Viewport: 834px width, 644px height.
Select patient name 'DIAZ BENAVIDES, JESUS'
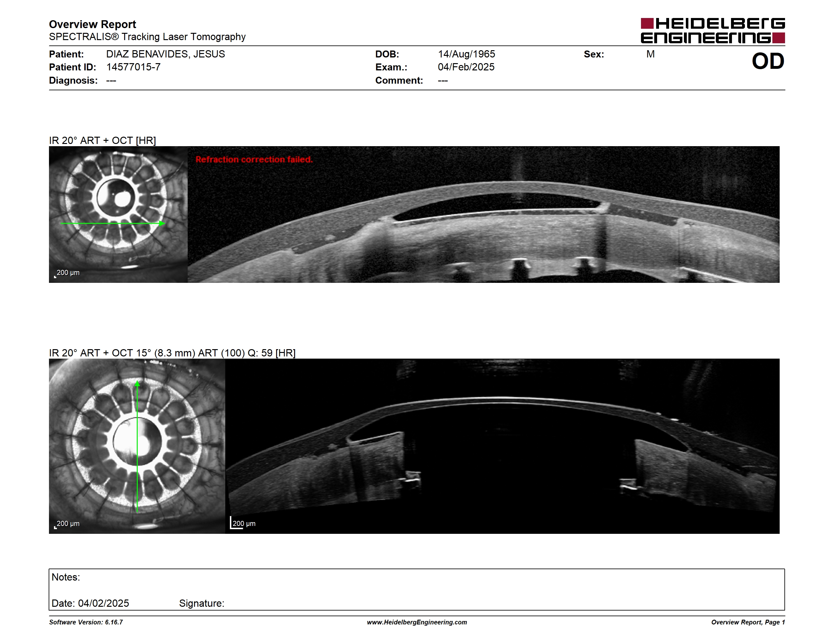click(165, 54)
